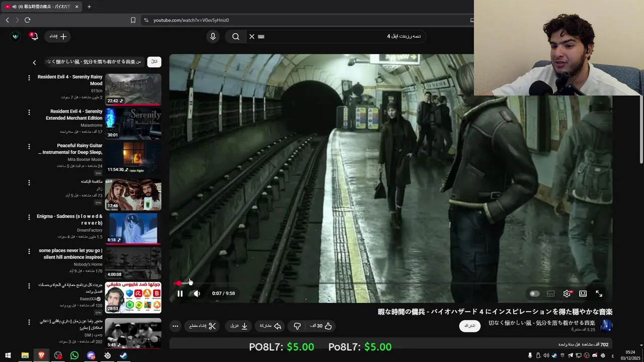
Task: Open the 28:53 antivirus video thumbnail
Action: click(133, 298)
